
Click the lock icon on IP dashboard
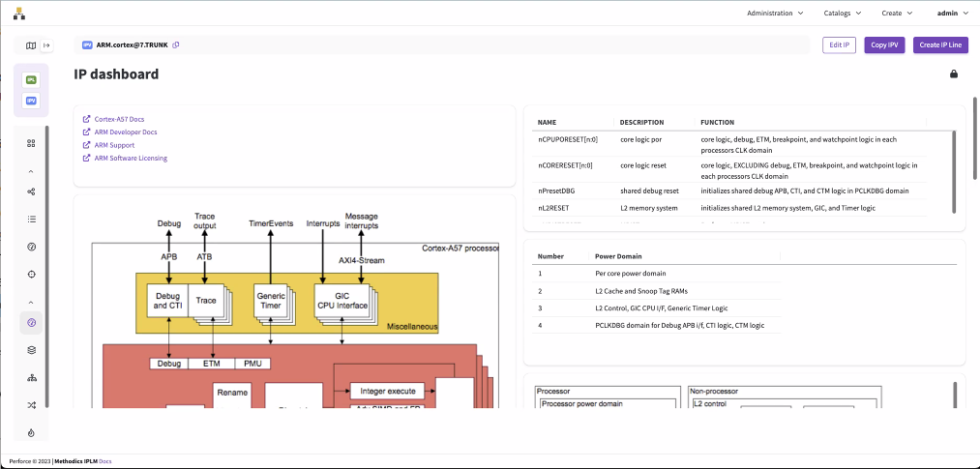pos(954,74)
